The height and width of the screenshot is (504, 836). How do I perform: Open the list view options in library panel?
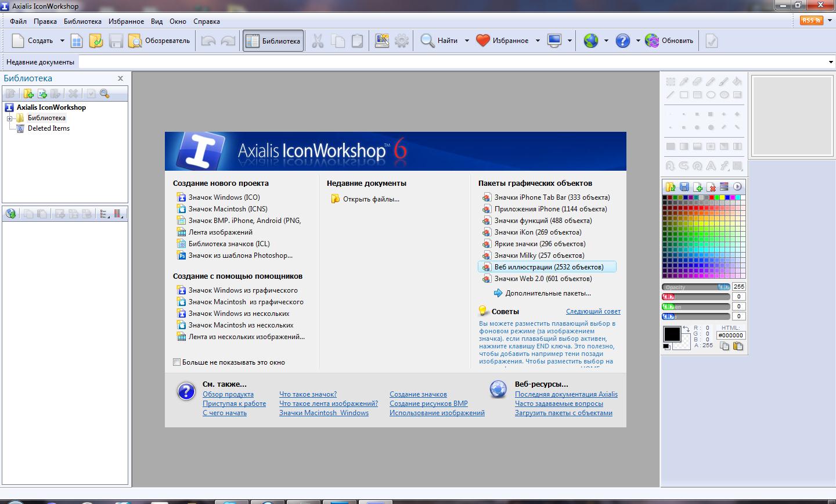105,214
